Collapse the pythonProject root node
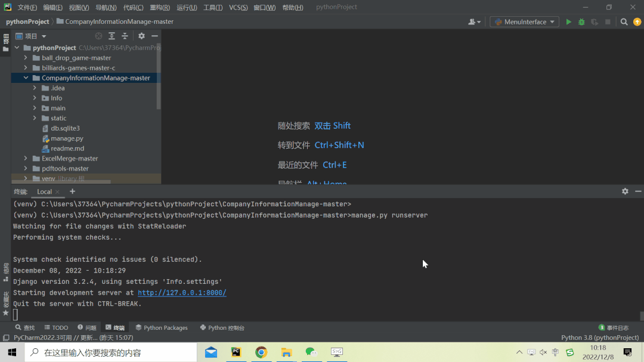The height and width of the screenshot is (362, 644). [17, 48]
